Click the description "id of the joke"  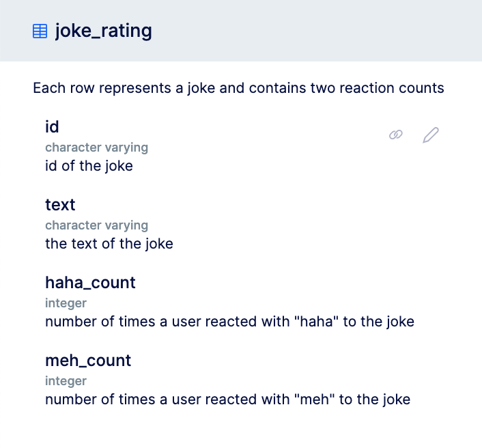pos(89,166)
